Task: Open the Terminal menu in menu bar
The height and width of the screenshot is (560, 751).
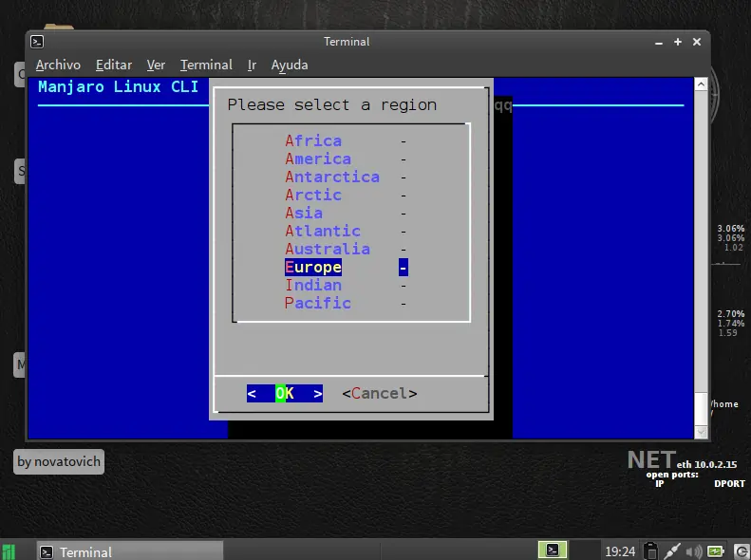Action: (206, 65)
